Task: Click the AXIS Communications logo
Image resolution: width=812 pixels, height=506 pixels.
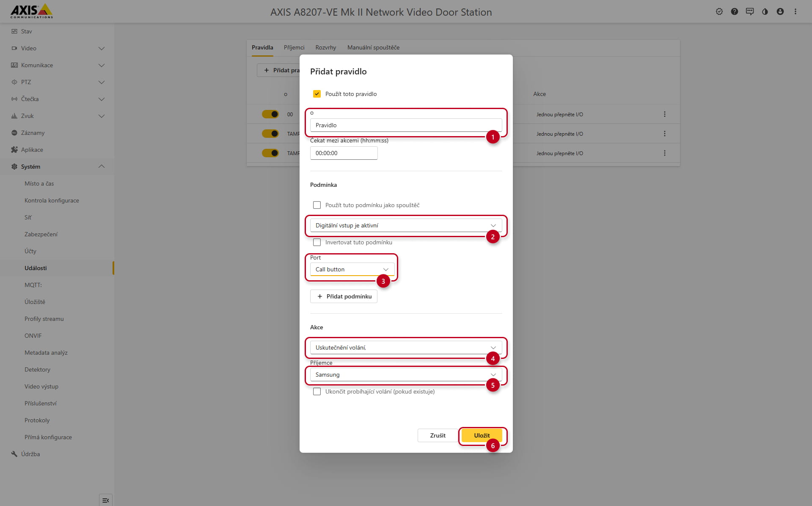Action: pyautogui.click(x=32, y=11)
